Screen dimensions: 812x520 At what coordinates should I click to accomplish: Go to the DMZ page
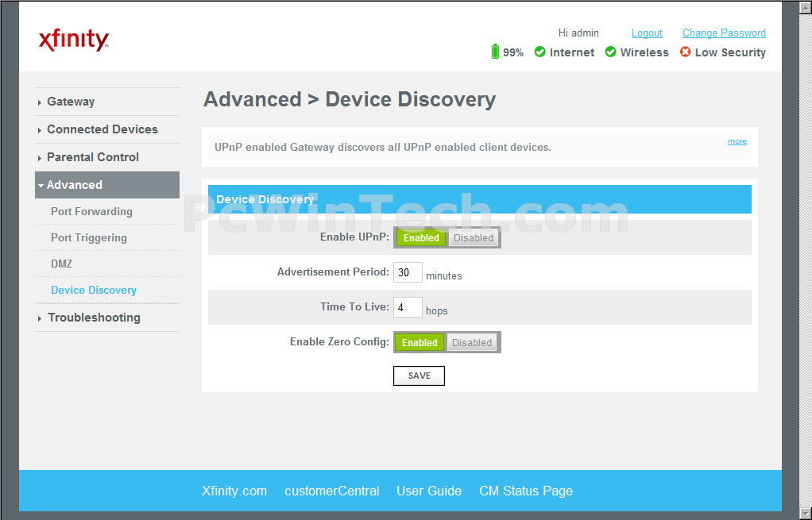pyautogui.click(x=62, y=264)
